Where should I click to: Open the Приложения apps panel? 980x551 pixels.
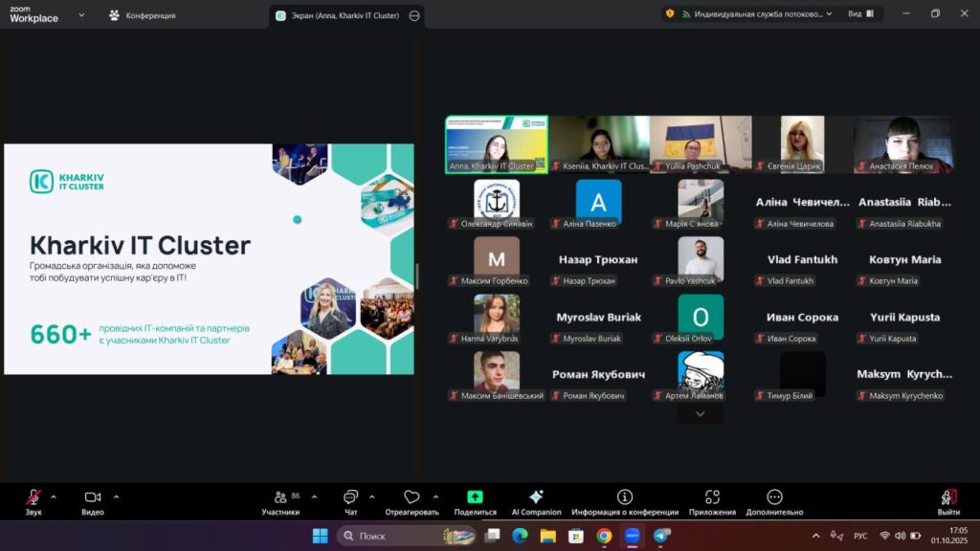tap(712, 501)
